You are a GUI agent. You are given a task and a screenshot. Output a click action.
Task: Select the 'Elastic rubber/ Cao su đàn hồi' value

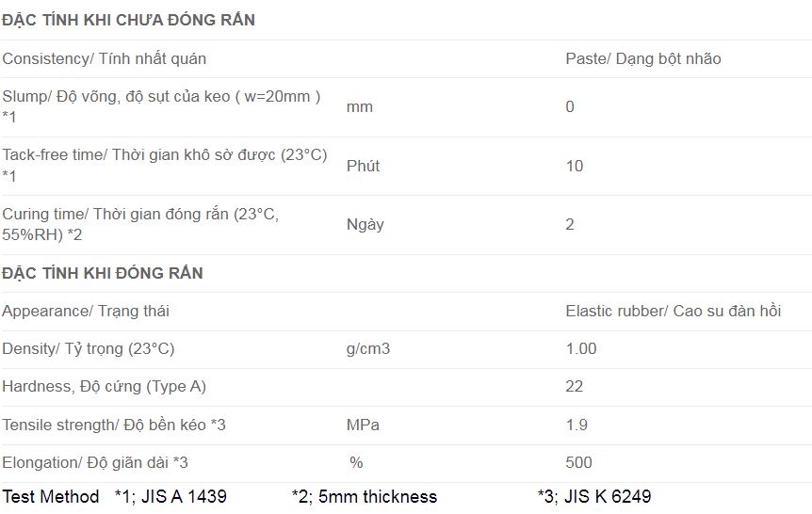click(x=674, y=311)
